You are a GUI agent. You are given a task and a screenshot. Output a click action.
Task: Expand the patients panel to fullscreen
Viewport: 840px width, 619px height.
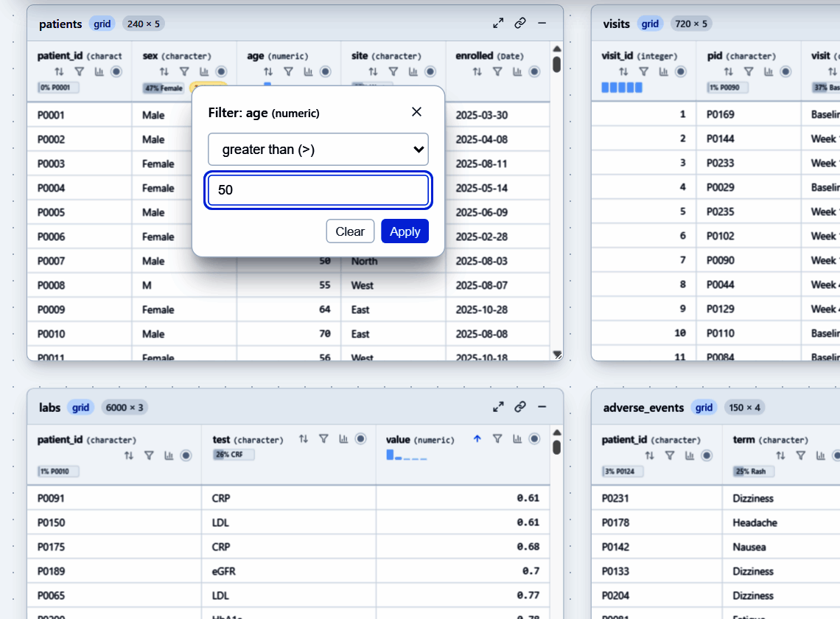pos(498,23)
